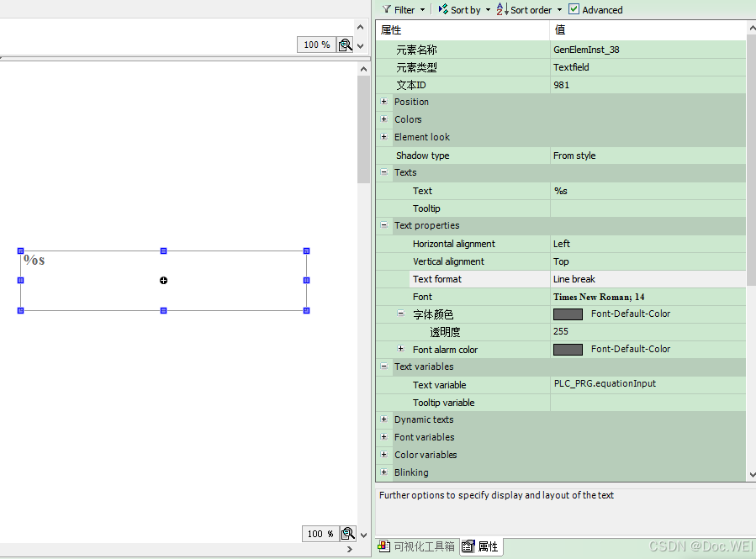Select Horizontal alignment value Left
Image resolution: width=756 pixels, height=559 pixels.
648,244
